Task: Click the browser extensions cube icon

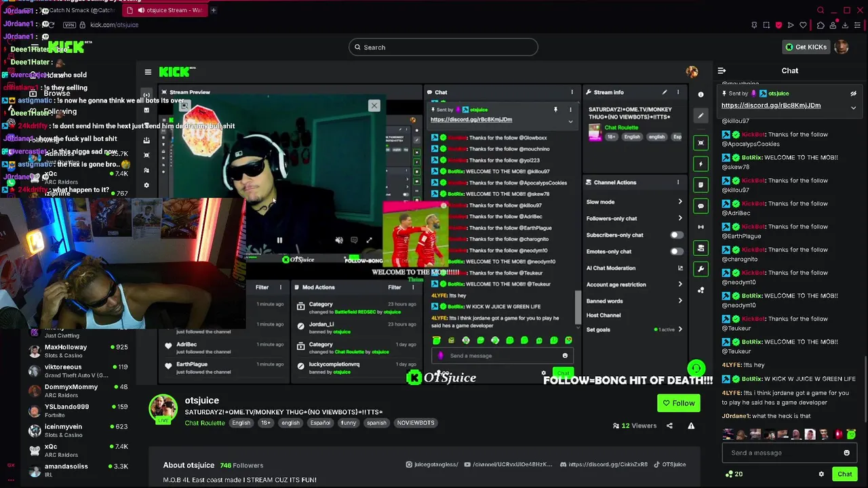Action: pyautogui.click(x=820, y=25)
